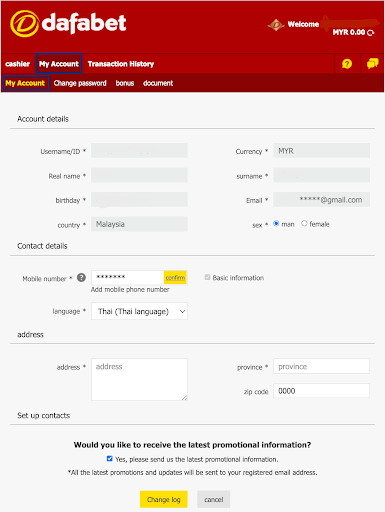Click the Set up contacts heading

tap(44, 415)
